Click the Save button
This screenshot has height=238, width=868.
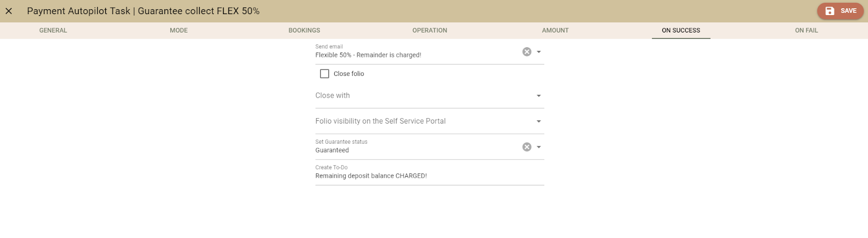[x=840, y=11]
